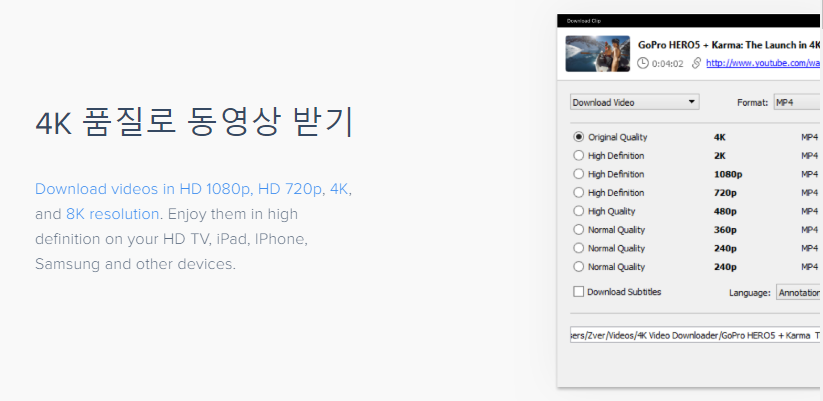Follow the 'HD 720p' link
This screenshot has height=401, width=823.
click(290, 189)
